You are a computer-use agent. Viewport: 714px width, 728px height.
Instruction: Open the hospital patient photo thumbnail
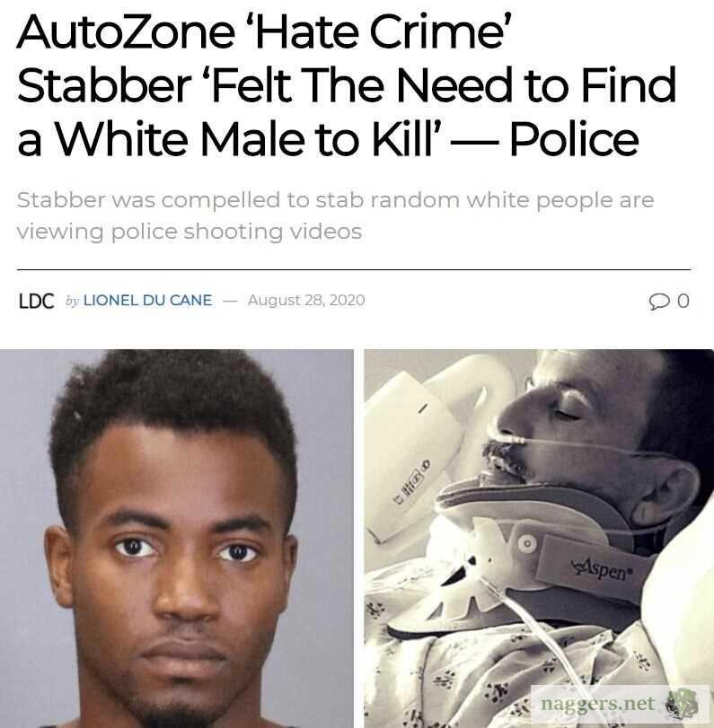[x=539, y=539]
